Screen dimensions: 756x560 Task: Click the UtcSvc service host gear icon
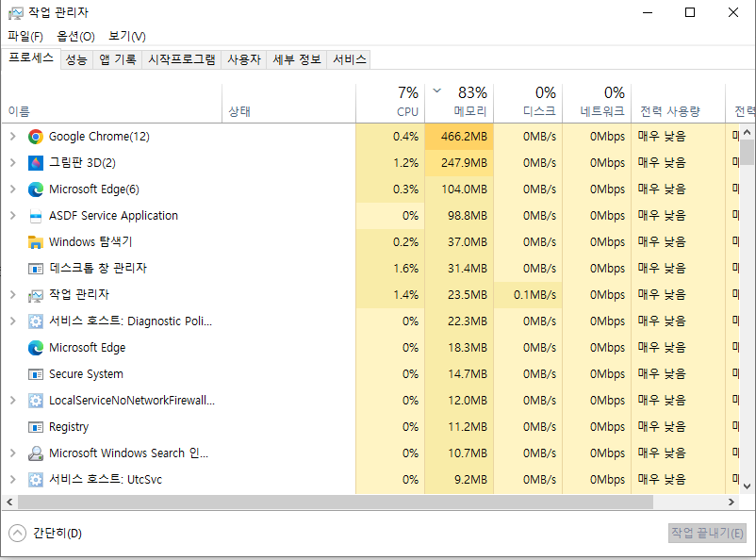tap(36, 480)
